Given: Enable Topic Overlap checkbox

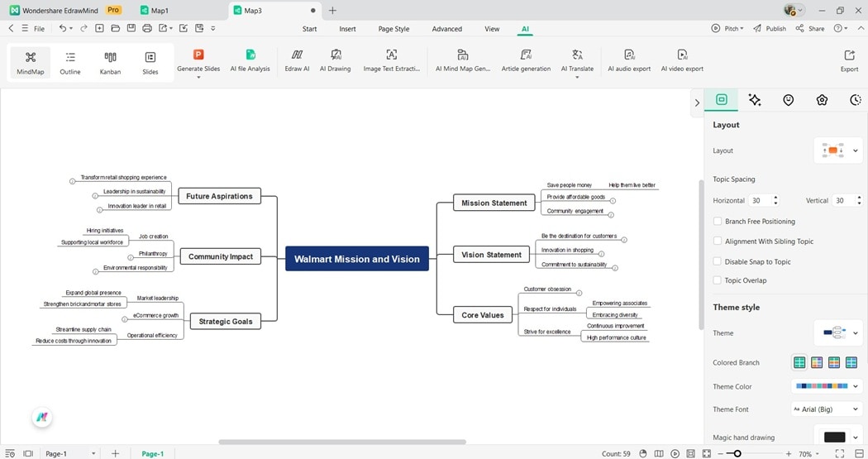Looking at the screenshot, I should coord(718,280).
